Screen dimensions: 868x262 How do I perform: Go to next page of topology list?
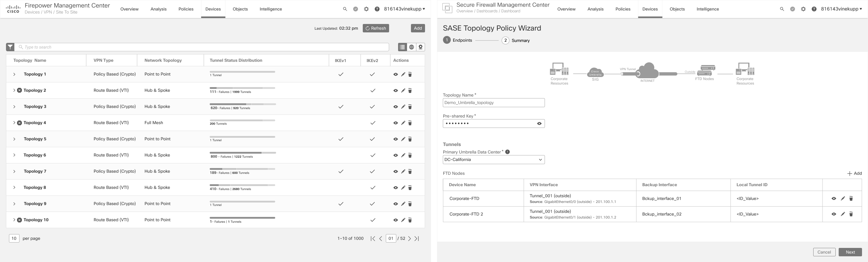[409, 238]
